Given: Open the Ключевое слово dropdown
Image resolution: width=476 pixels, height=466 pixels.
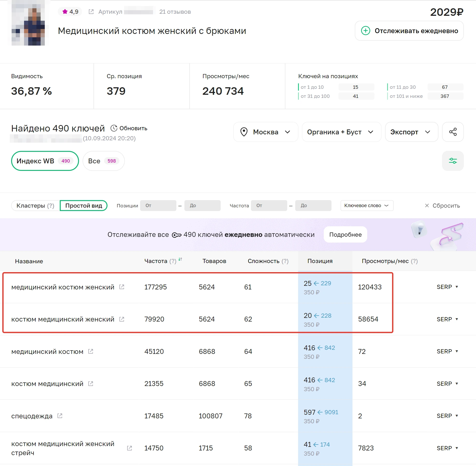Looking at the screenshot, I should click(x=367, y=206).
